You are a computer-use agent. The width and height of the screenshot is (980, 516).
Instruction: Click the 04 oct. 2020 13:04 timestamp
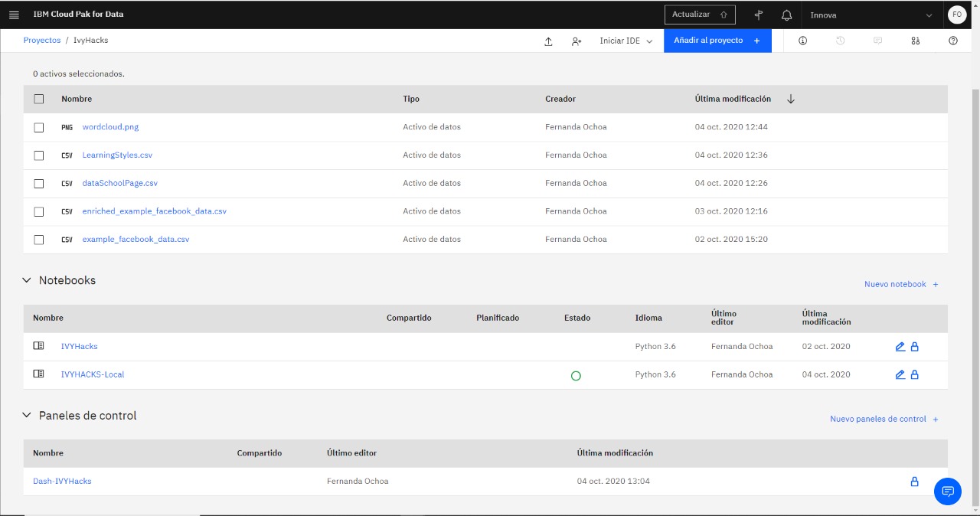point(613,482)
